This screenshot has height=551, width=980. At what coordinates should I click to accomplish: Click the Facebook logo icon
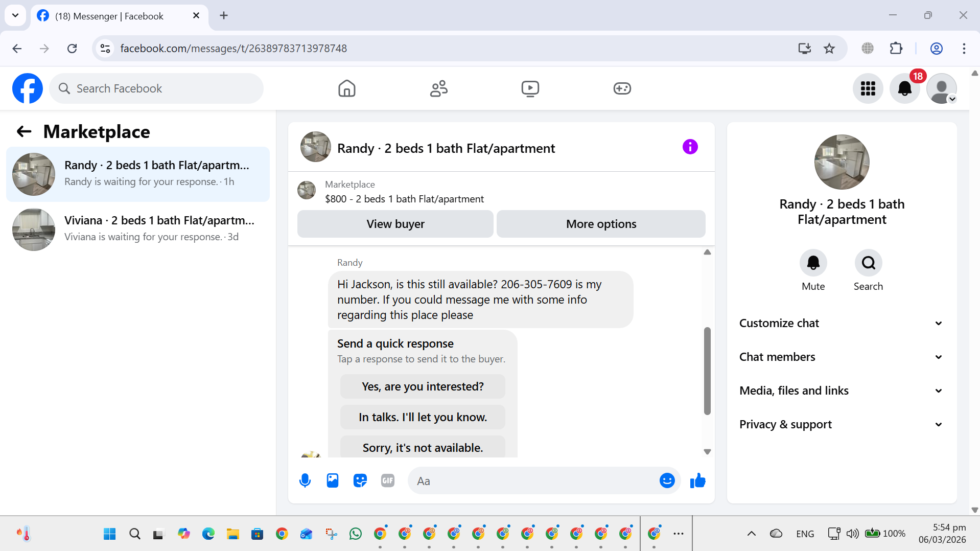coord(28,88)
